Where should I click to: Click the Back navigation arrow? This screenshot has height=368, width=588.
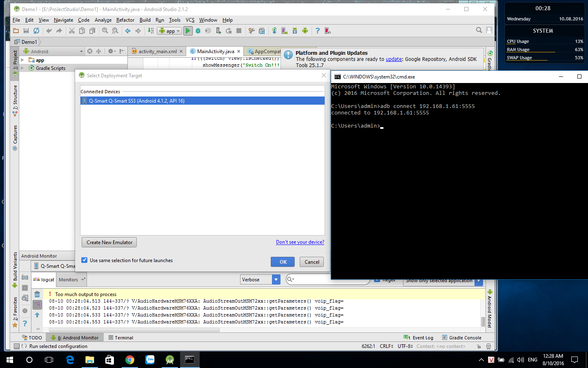pos(128,31)
